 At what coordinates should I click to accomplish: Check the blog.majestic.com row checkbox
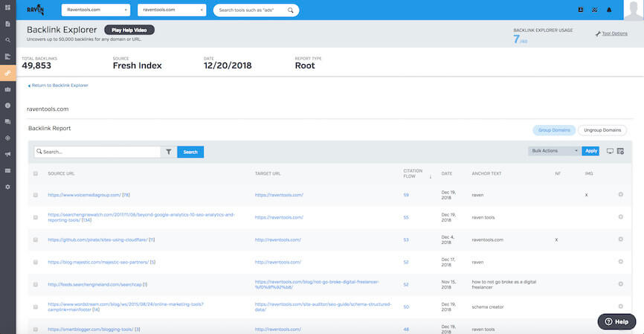[x=36, y=262]
